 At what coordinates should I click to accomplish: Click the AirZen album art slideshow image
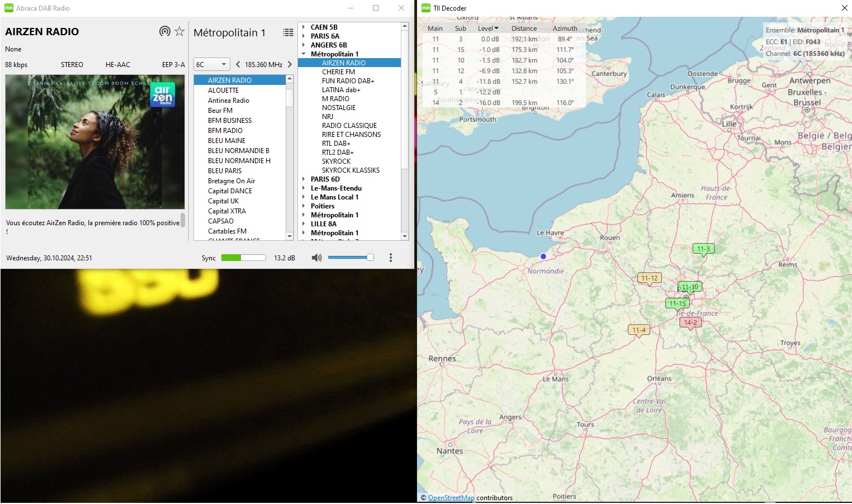[x=95, y=142]
